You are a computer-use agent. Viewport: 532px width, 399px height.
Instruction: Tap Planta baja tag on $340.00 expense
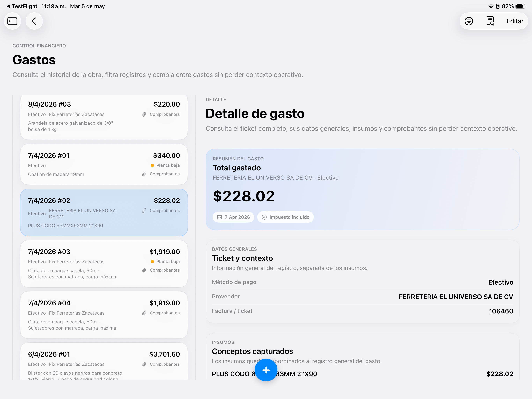165,165
